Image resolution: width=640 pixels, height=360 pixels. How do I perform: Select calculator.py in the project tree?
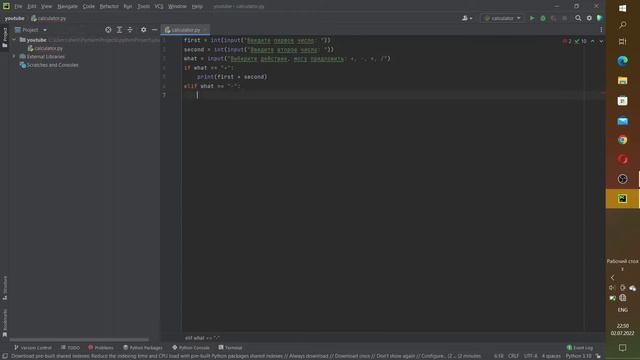45,48
